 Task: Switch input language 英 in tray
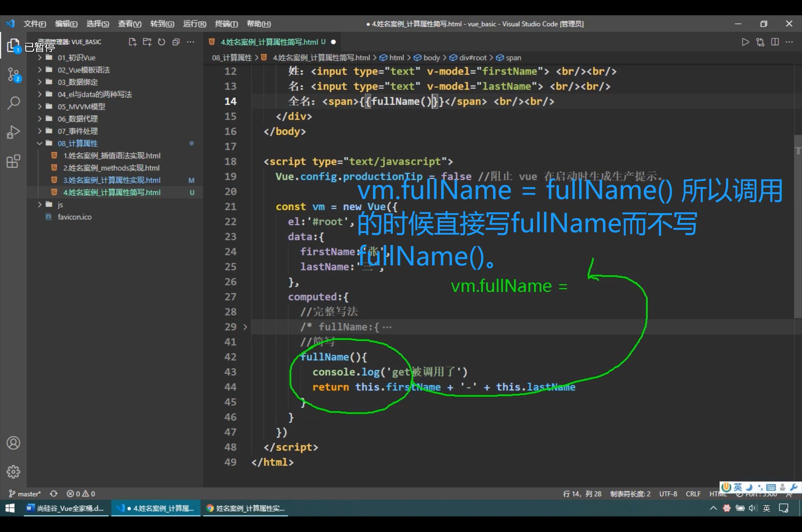766,508
